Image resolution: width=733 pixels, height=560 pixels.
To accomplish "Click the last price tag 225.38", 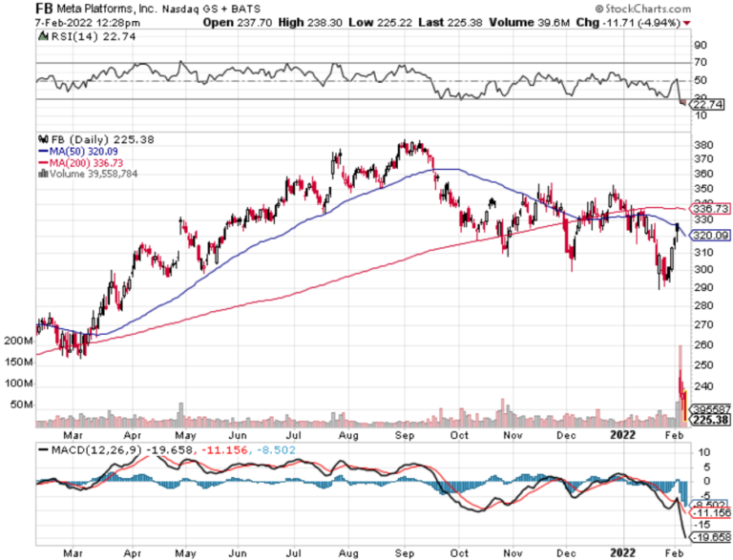I will click(x=710, y=420).
